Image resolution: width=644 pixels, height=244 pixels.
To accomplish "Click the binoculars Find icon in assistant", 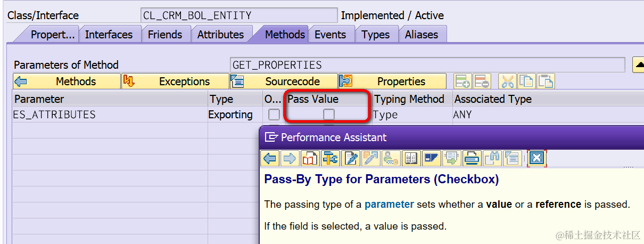I will click(x=492, y=158).
